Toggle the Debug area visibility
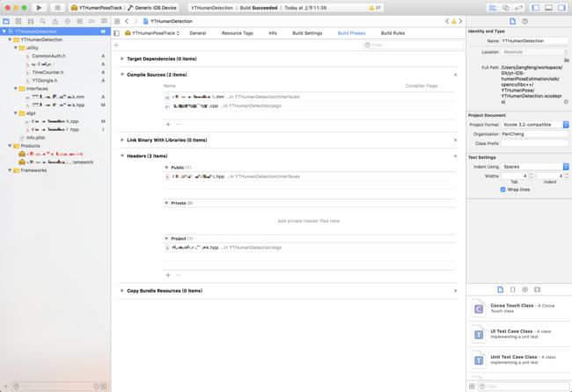This screenshot has width=572, height=392. [548, 8]
